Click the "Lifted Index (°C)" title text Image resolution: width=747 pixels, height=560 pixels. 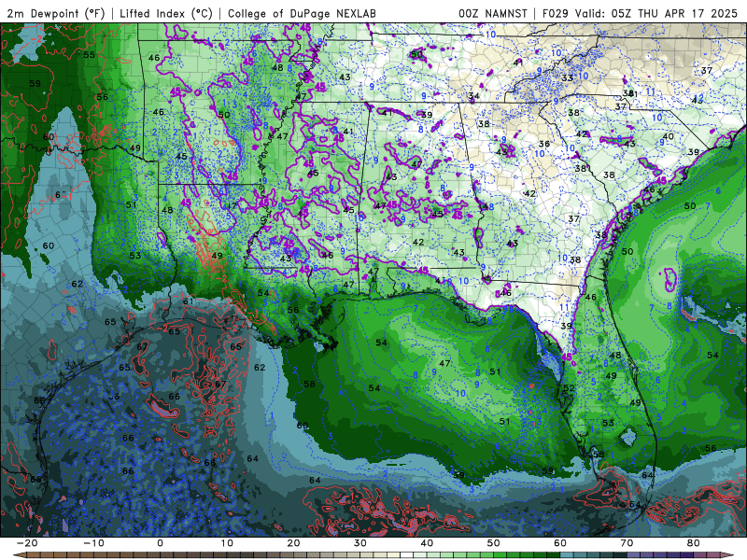click(166, 13)
